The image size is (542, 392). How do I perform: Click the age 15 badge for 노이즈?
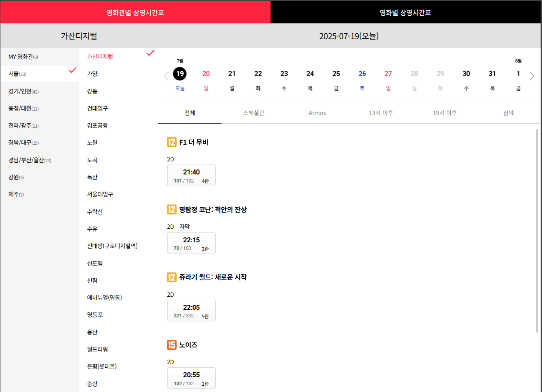pos(172,345)
